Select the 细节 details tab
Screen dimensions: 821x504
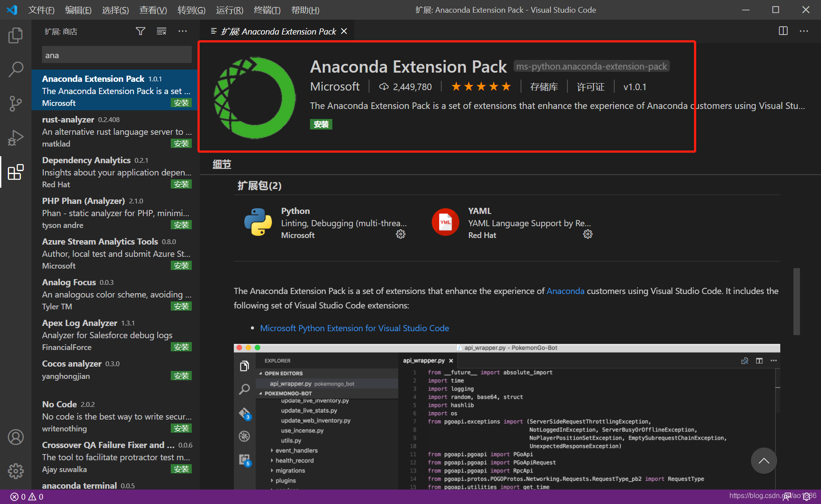pos(222,164)
